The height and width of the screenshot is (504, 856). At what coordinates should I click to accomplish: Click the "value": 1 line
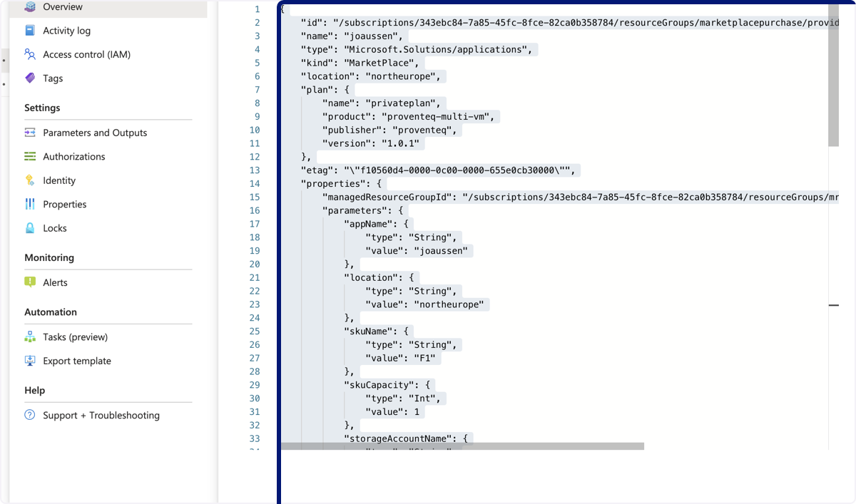click(x=394, y=412)
